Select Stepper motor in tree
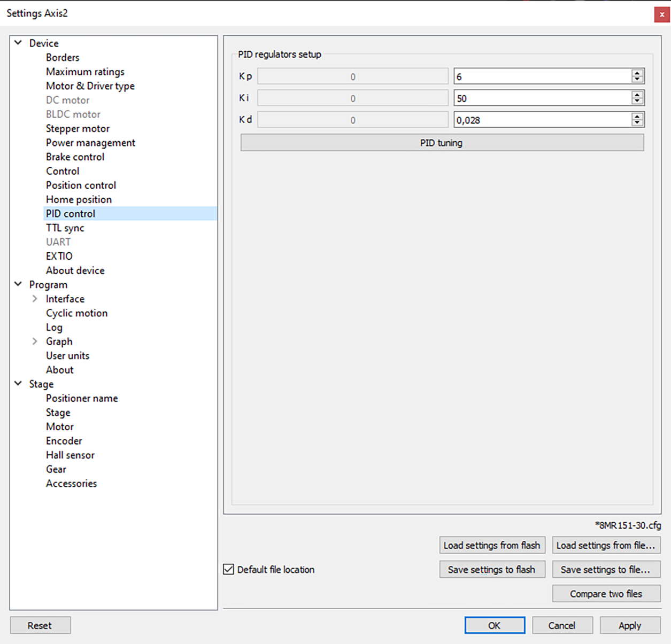The width and height of the screenshot is (671, 644). pos(78,128)
